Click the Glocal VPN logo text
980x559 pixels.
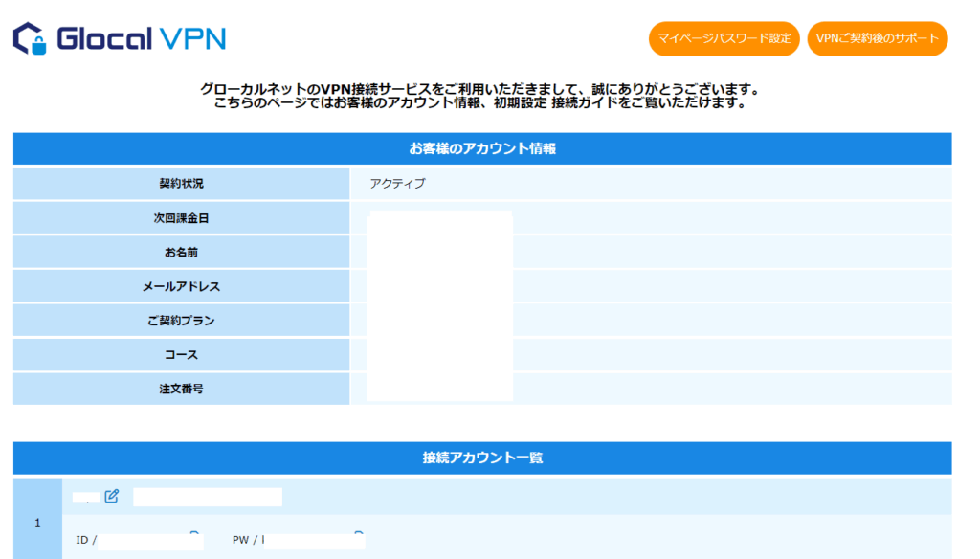pyautogui.click(x=141, y=38)
